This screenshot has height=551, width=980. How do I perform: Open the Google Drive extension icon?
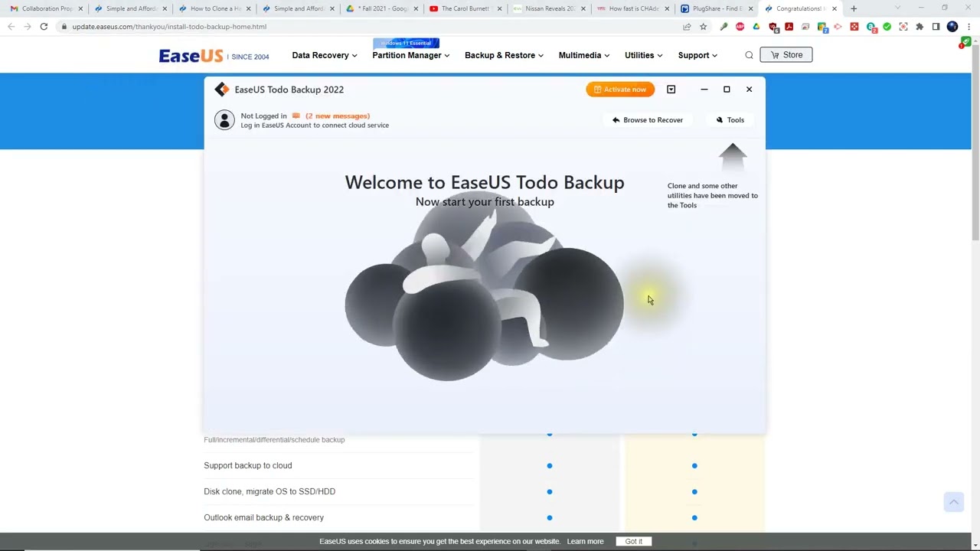click(756, 27)
